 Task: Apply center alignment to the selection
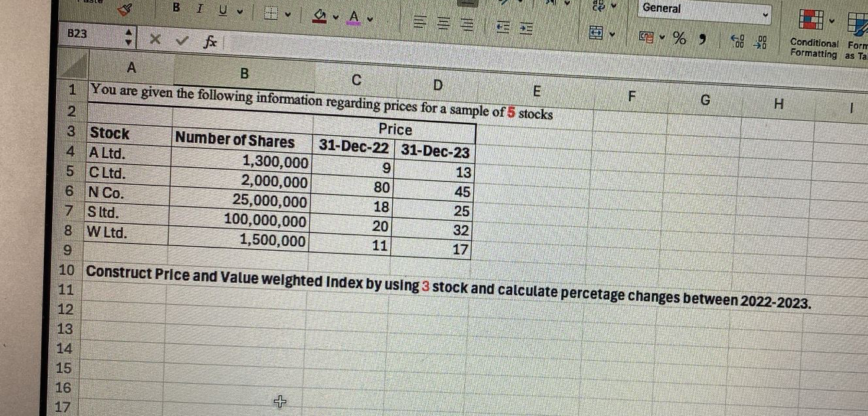(444, 22)
